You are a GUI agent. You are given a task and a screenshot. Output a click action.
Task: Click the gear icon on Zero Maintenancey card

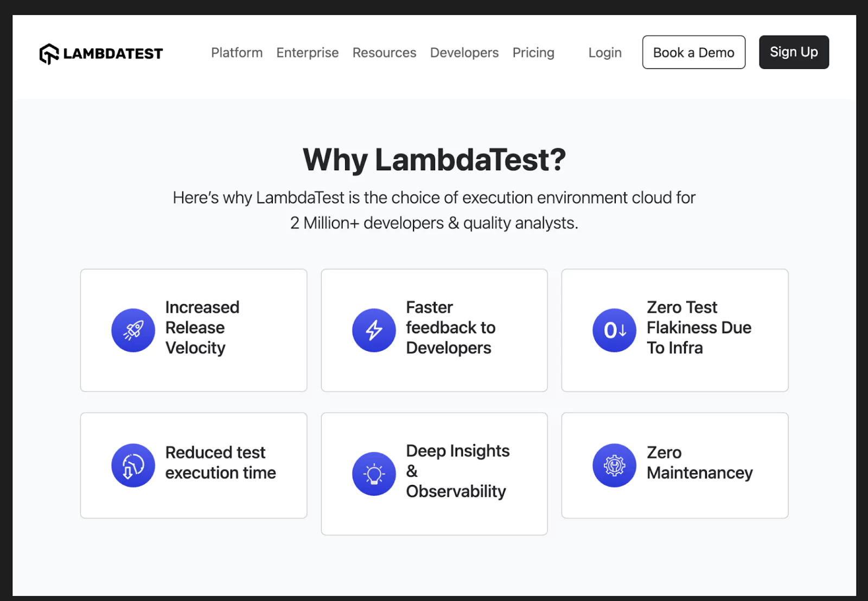tap(614, 465)
